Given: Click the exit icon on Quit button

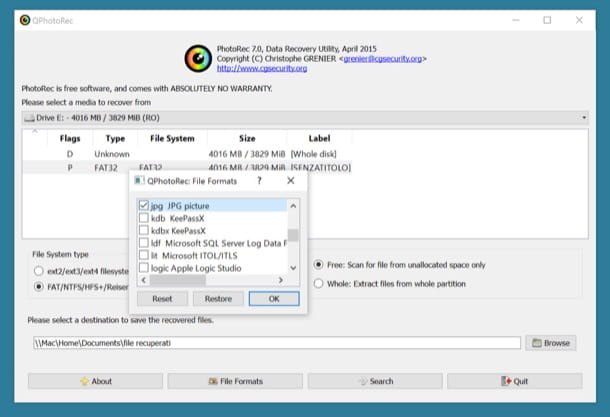Looking at the screenshot, I should (506, 381).
